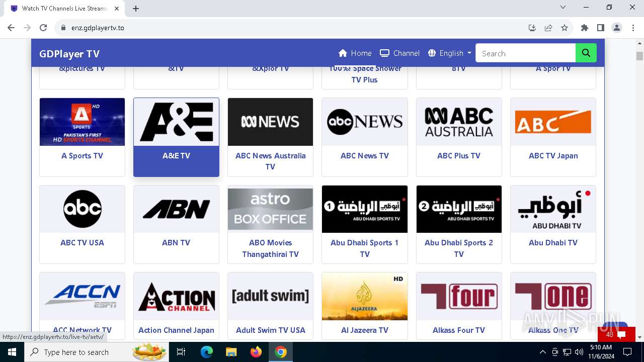Open the Chrome profile avatar
Screen dimensions: 644x362
pos(617,28)
